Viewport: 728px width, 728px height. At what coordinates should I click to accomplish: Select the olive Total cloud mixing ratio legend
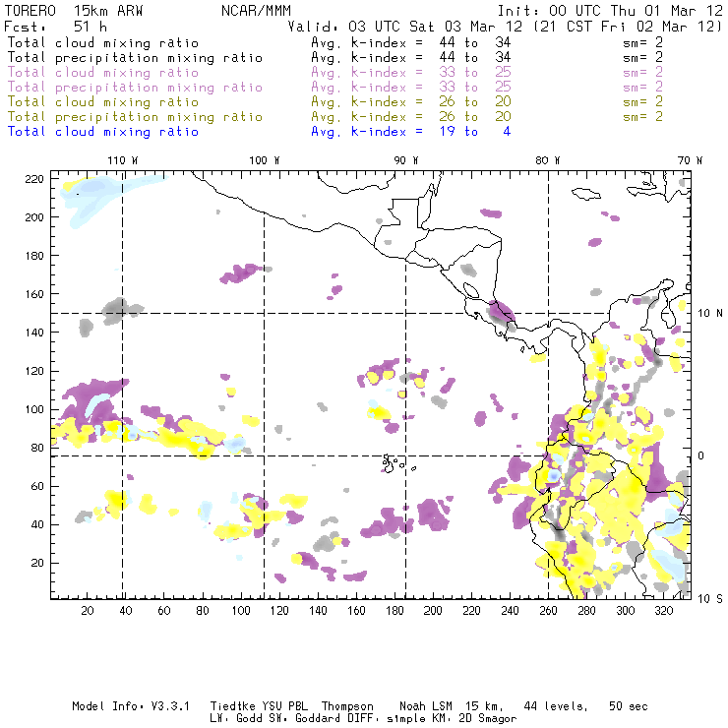click(x=103, y=102)
